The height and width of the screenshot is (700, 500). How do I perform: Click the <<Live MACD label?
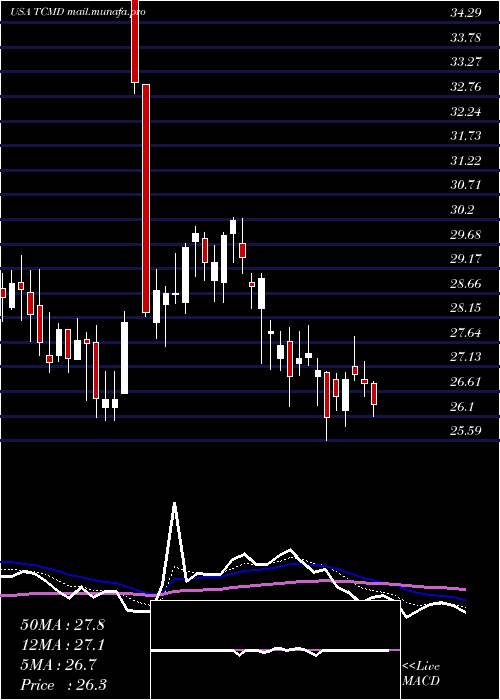[421, 674]
